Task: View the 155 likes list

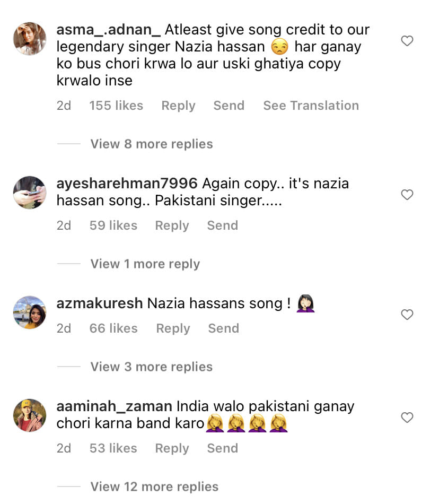Action: (116, 106)
